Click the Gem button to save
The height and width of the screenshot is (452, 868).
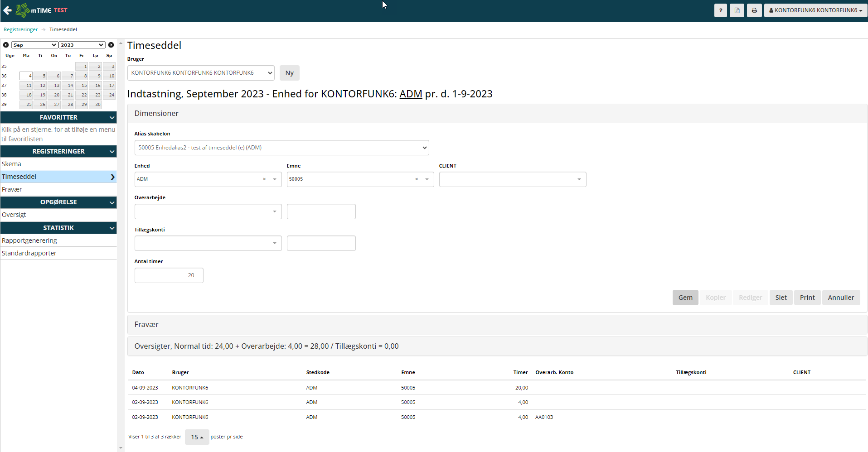pyautogui.click(x=685, y=297)
